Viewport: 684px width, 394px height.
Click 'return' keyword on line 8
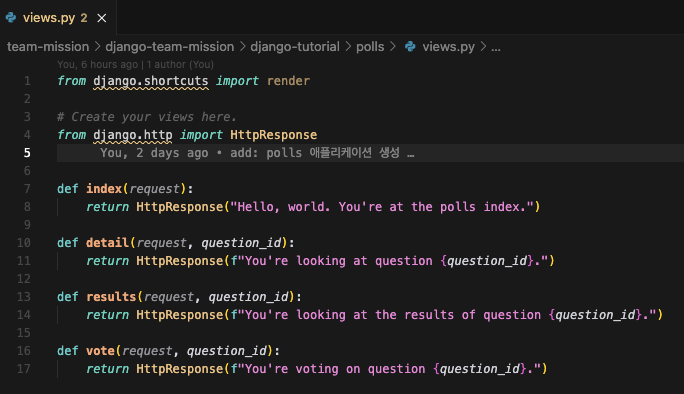tap(107, 207)
